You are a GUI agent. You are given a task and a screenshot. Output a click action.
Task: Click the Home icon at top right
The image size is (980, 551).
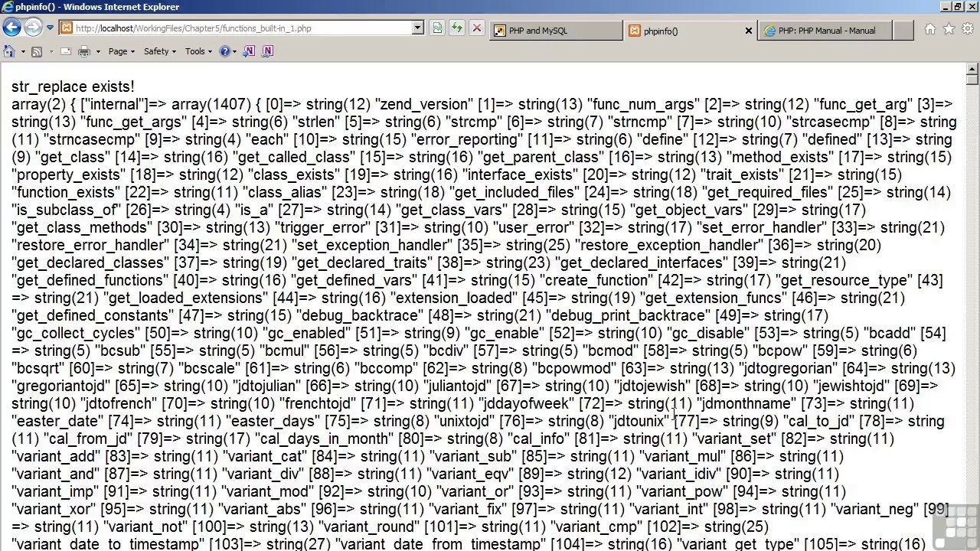pyautogui.click(x=930, y=29)
